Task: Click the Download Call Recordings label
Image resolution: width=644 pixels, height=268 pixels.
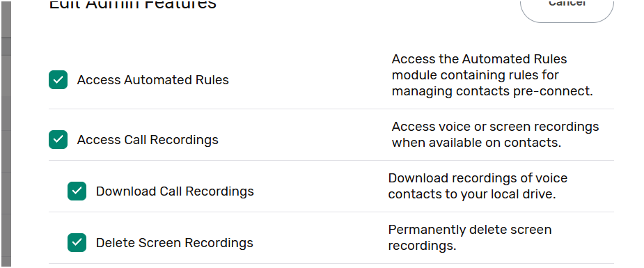Action: [x=175, y=191]
